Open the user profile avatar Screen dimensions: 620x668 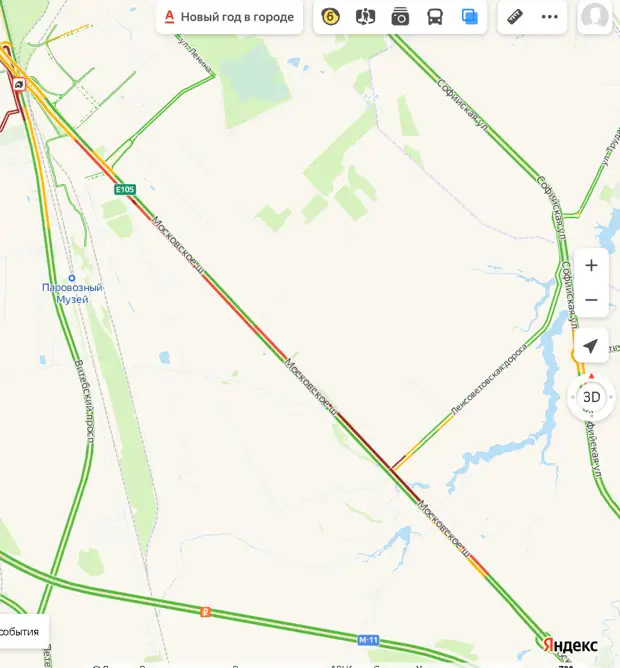[595, 16]
